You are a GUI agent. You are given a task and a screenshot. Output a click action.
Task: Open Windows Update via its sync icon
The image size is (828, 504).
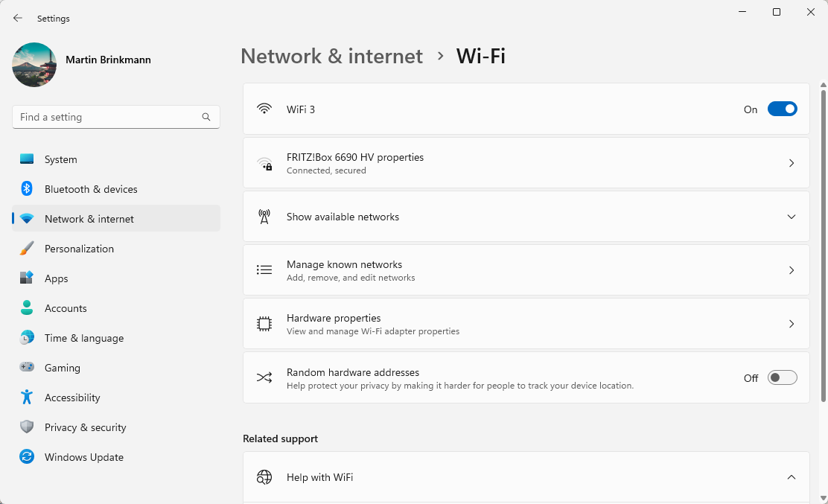27,457
